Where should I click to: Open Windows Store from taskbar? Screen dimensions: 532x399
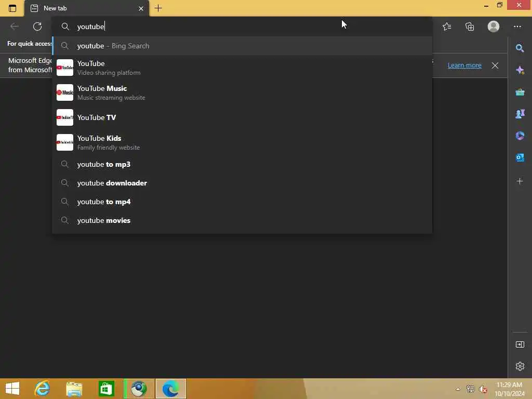coord(106,389)
